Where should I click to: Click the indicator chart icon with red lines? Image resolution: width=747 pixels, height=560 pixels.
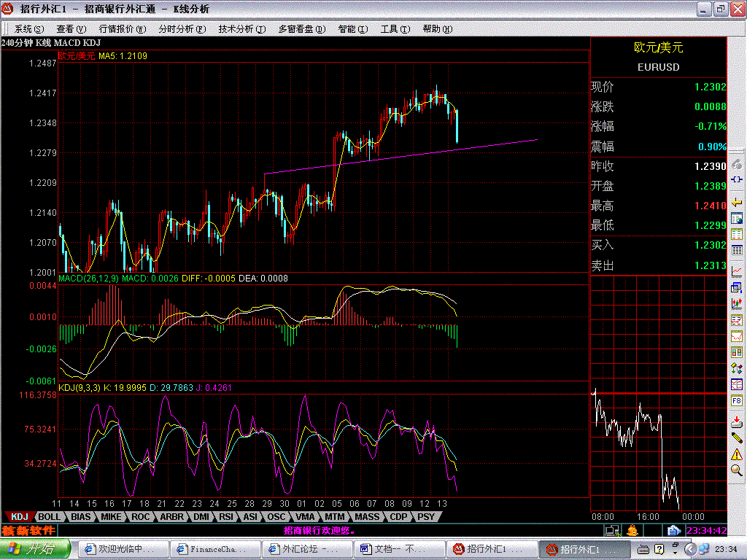[x=737, y=320]
